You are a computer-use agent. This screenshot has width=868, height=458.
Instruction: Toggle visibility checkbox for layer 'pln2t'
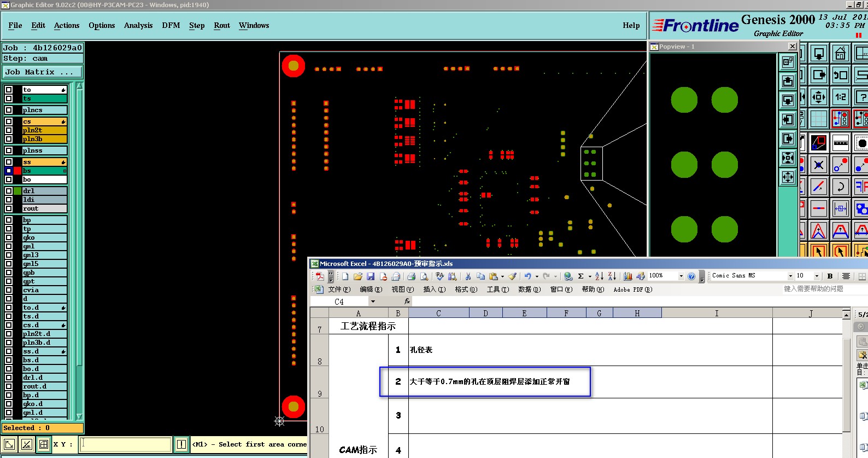(x=9, y=130)
